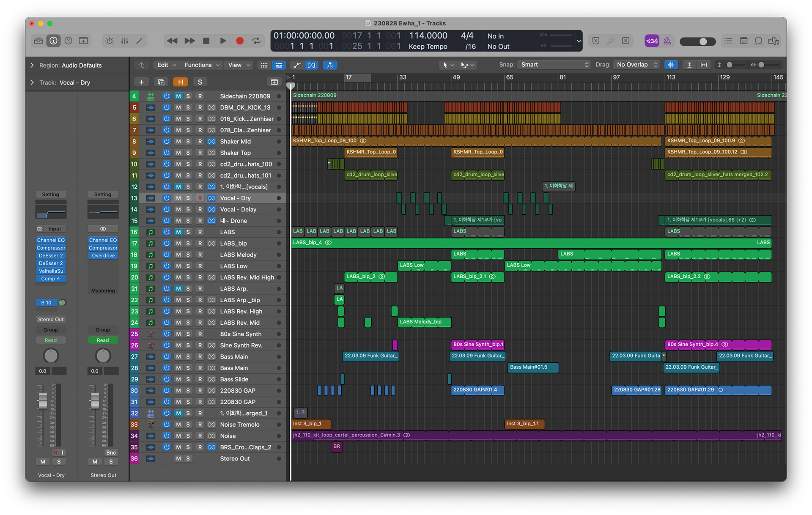This screenshot has height=515, width=812.
Task: Toggle the waveform zoom button
Action: [671, 65]
